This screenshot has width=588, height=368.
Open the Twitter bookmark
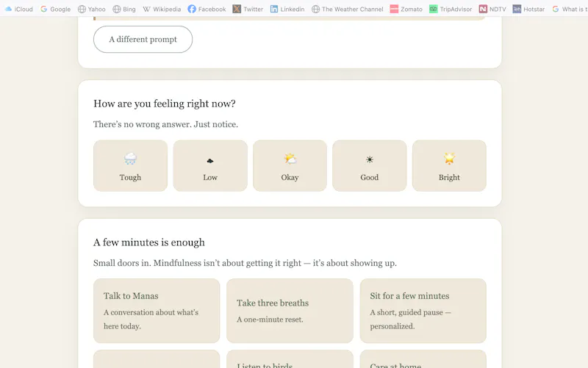coord(248,9)
